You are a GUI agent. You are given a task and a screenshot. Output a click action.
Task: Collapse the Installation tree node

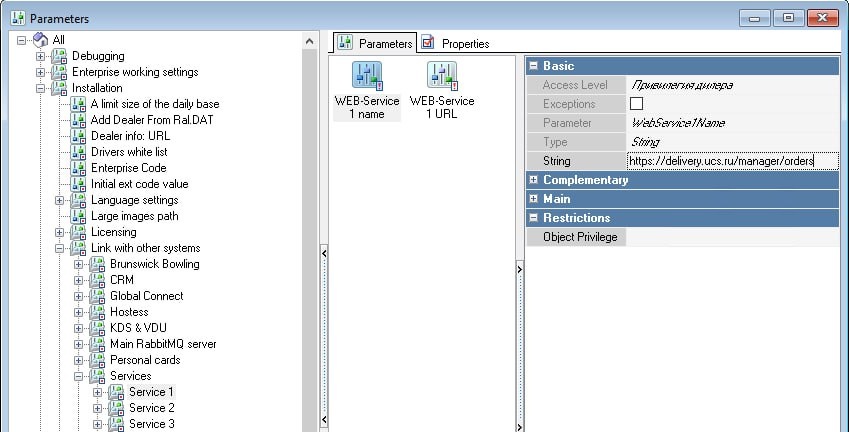(41, 88)
